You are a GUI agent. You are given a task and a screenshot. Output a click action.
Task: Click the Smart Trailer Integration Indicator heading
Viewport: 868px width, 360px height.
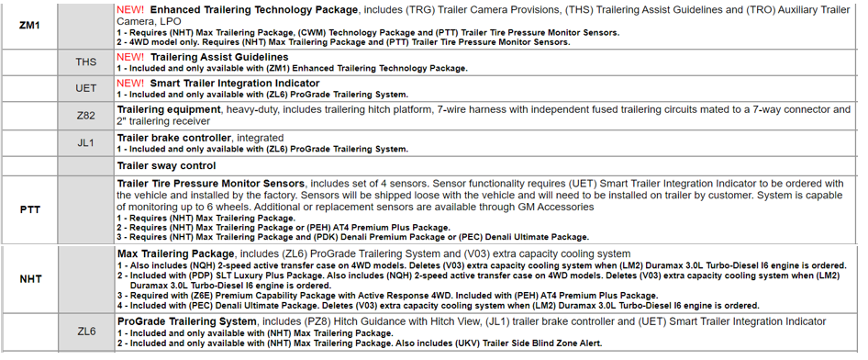point(235,83)
